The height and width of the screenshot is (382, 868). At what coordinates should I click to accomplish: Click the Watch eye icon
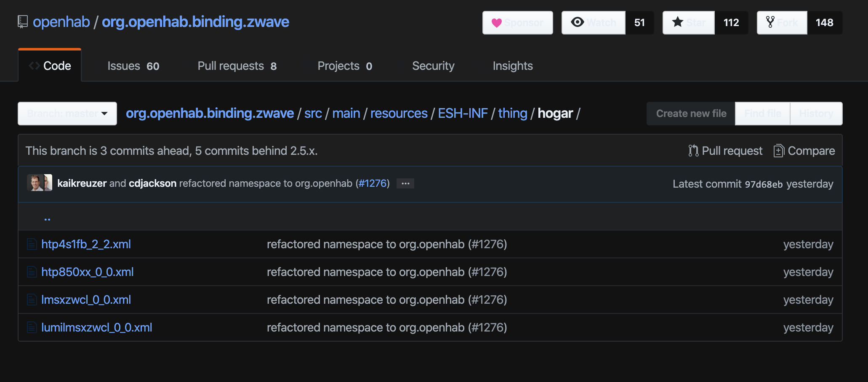tap(578, 22)
